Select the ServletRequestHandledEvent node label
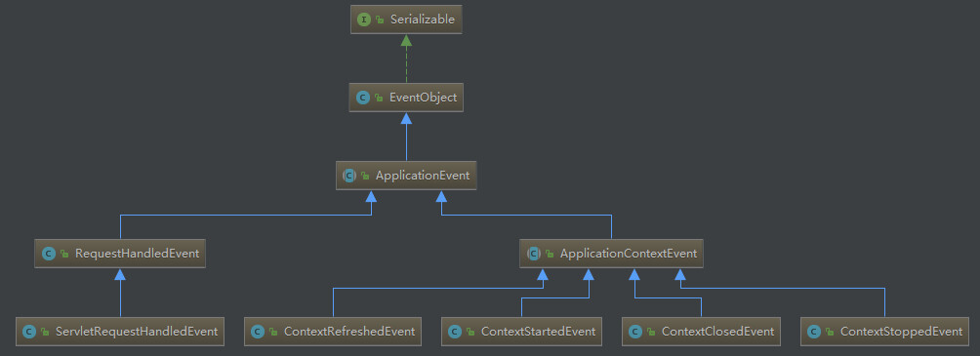This screenshot has height=356, width=980. (x=137, y=332)
